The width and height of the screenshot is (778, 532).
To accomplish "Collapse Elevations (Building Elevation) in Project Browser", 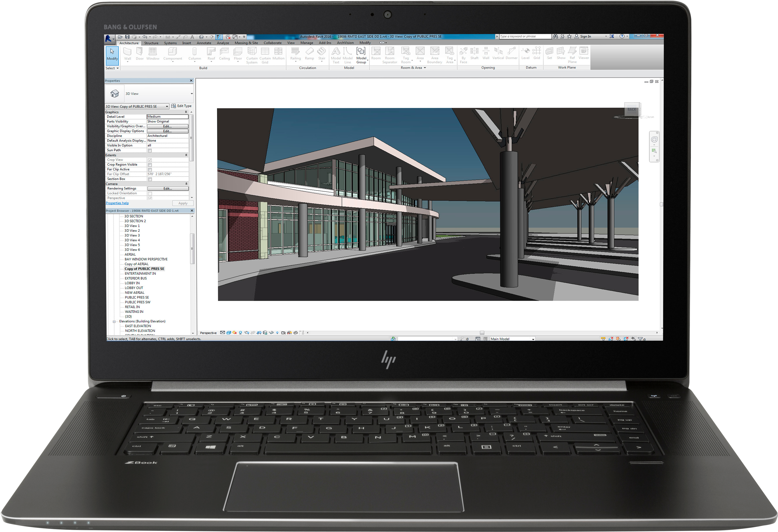I will click(114, 321).
